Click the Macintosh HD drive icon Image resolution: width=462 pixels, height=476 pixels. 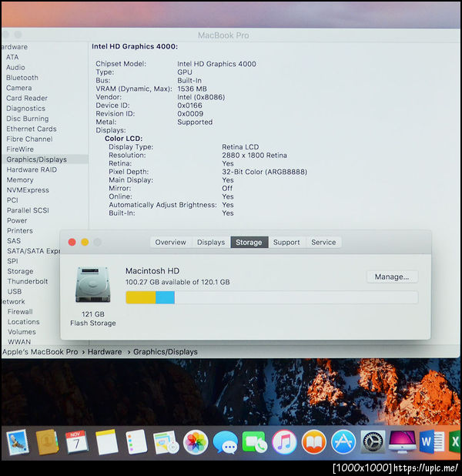[93, 285]
